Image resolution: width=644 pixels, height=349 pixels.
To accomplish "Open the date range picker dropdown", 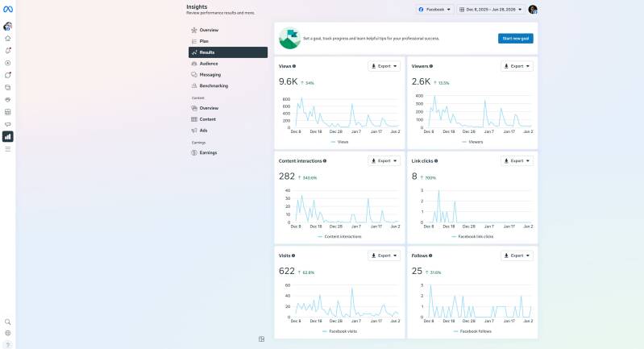I will [x=490, y=10].
